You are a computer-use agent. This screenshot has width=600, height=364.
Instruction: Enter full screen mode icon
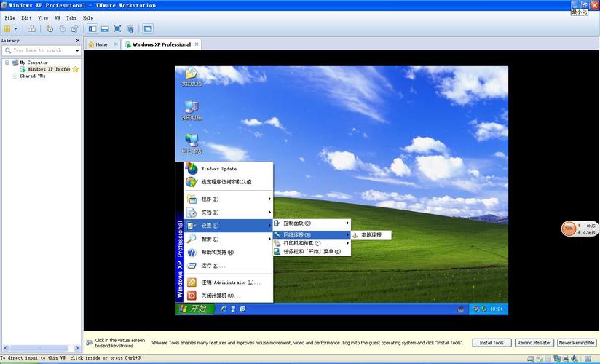coord(117,28)
